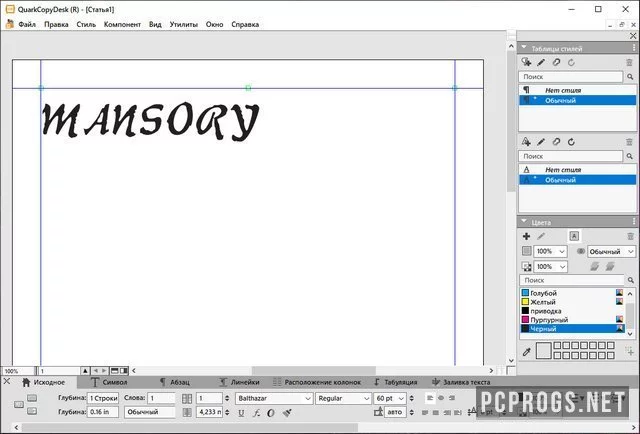Image resolution: width=640 pixels, height=434 pixels.
Task: Switch to the Абзац tab
Action: point(175,382)
